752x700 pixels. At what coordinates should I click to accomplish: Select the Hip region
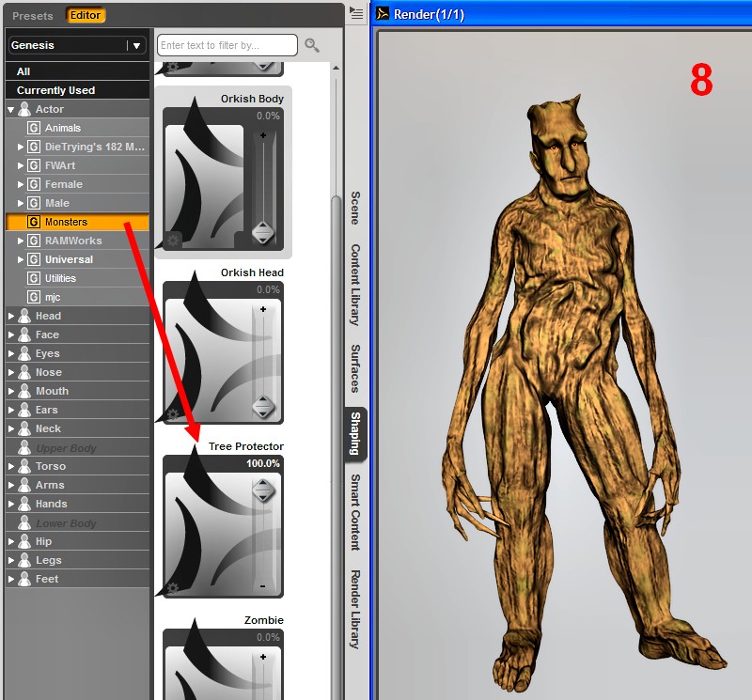(77, 541)
